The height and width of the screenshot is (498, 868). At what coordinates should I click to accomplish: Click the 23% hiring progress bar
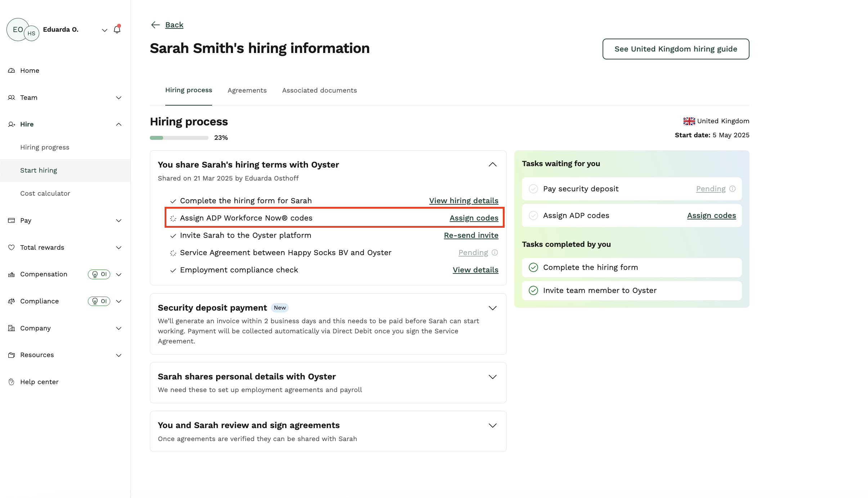pyautogui.click(x=179, y=137)
